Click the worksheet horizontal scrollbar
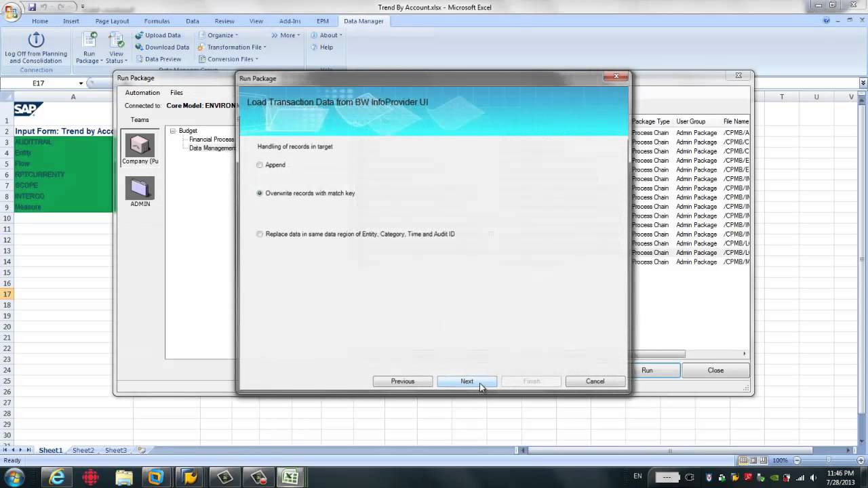 point(669,450)
